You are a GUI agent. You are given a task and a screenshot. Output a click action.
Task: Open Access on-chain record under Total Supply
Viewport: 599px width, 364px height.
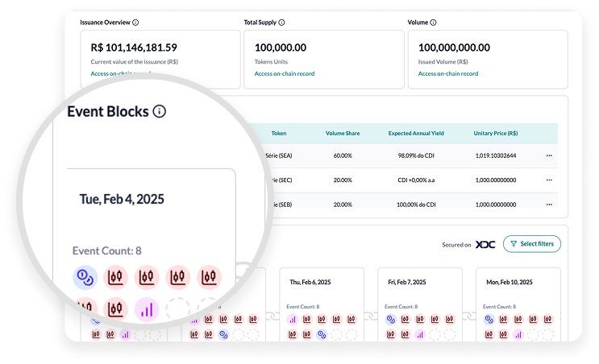point(285,73)
